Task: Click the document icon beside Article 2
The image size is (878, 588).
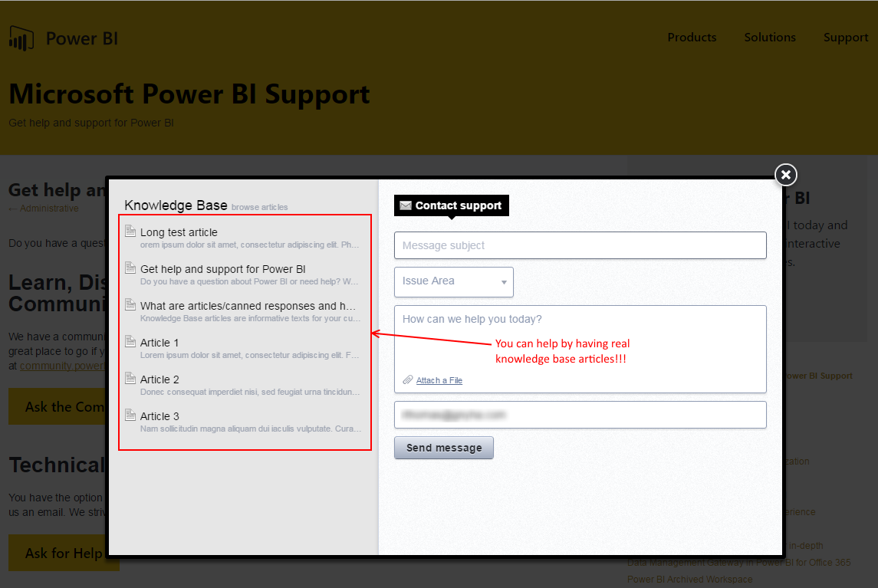Action: coord(130,378)
